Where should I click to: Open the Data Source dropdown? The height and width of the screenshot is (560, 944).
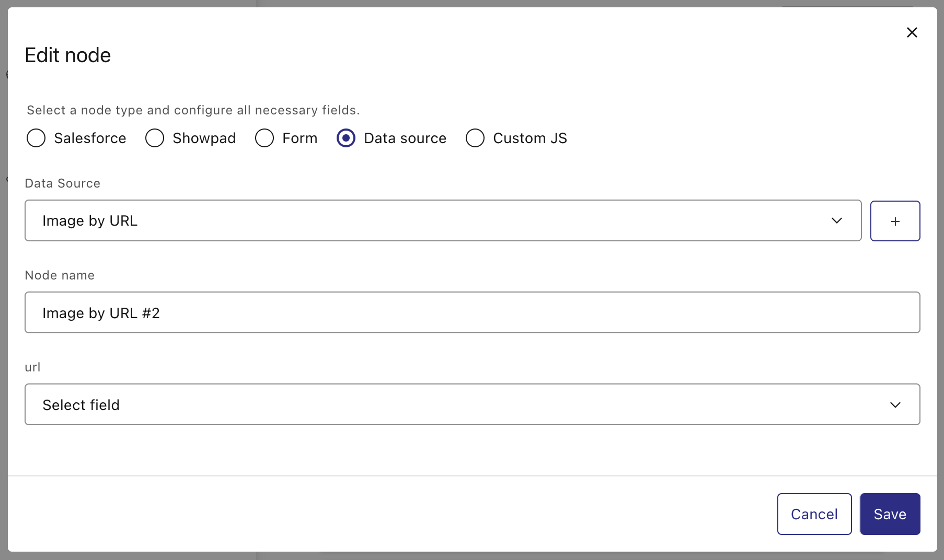click(x=443, y=220)
